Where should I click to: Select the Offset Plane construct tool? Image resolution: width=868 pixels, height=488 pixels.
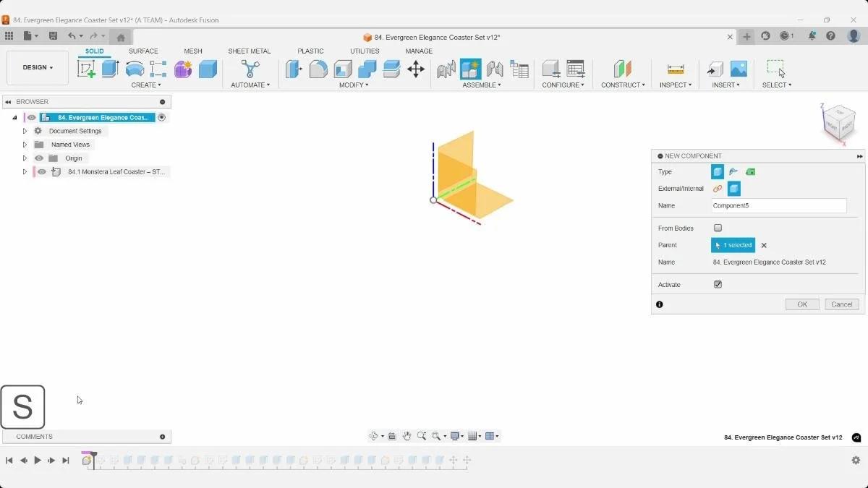coord(622,69)
